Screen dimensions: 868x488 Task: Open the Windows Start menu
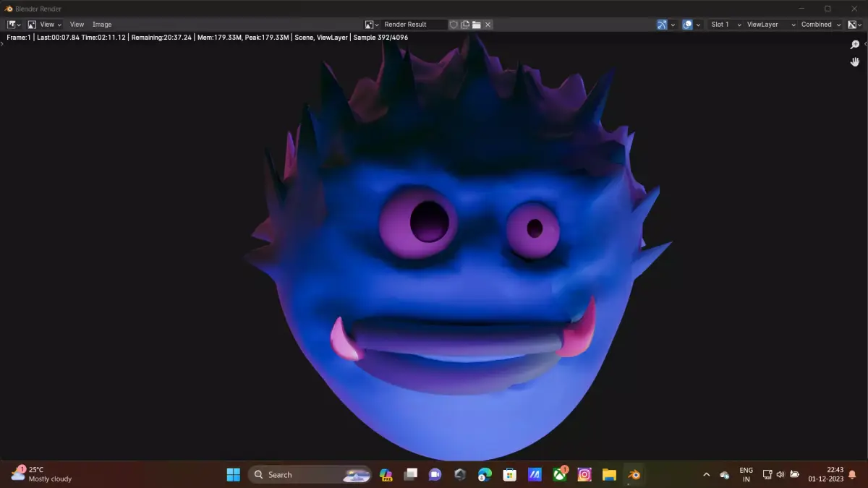(234, 475)
